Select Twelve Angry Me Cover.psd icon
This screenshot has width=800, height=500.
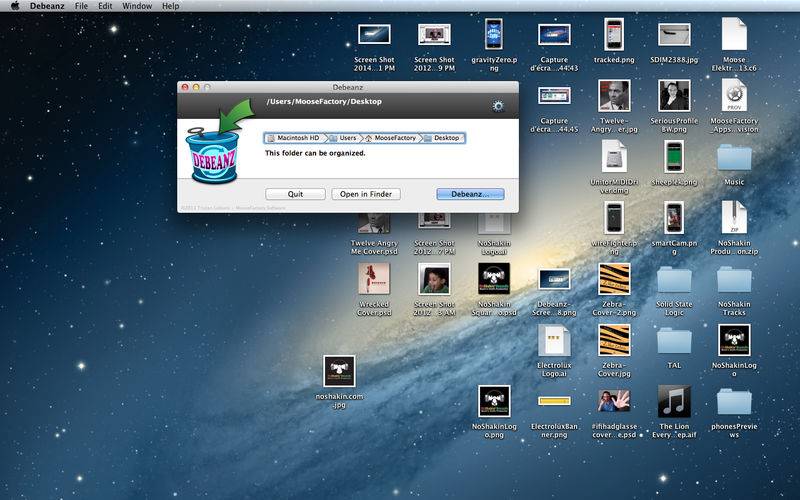374,223
